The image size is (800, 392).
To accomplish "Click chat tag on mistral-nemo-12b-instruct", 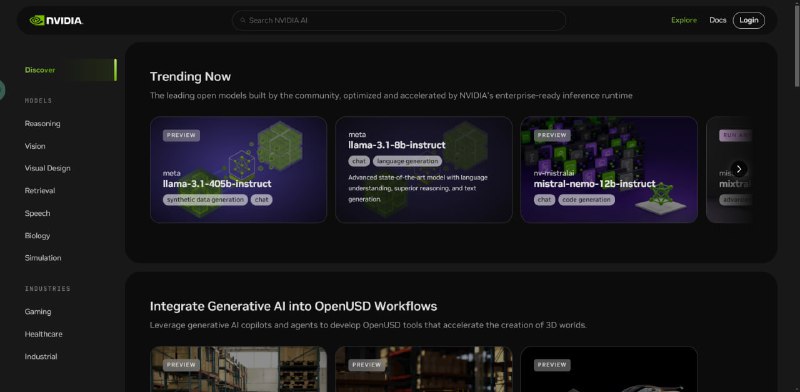I will (x=544, y=200).
